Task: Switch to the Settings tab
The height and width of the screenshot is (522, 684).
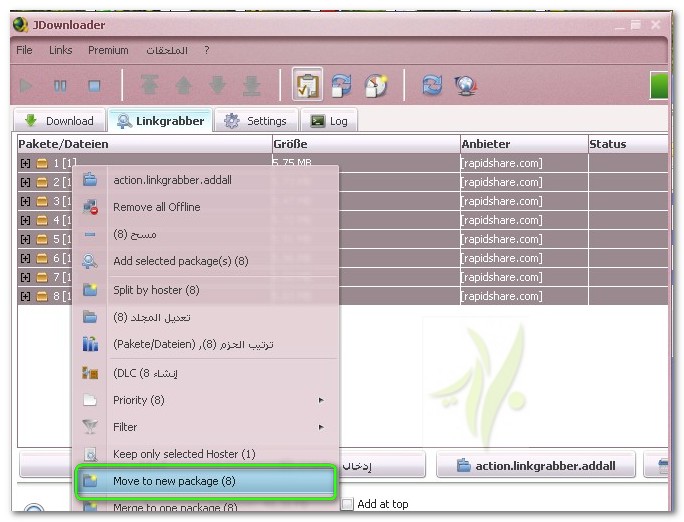Action: coord(256,120)
